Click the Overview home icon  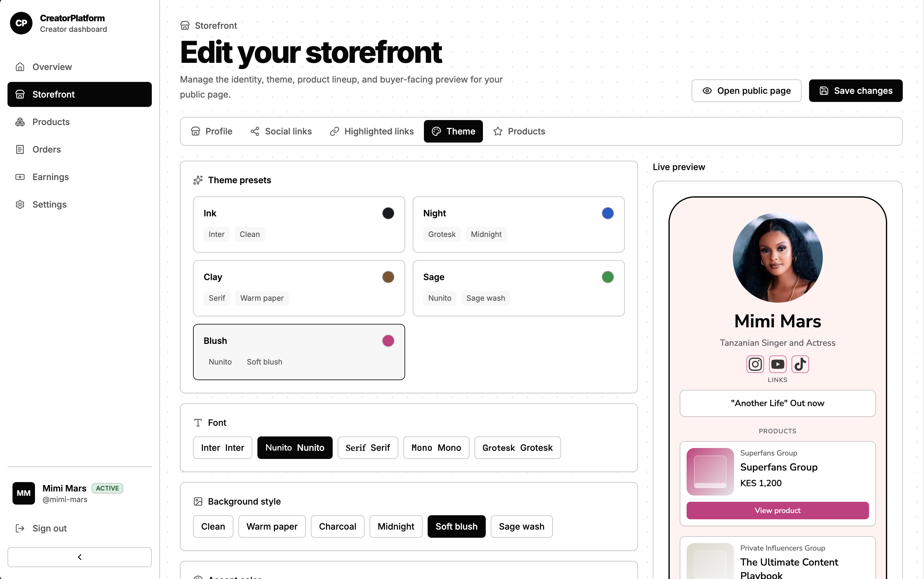(x=20, y=67)
